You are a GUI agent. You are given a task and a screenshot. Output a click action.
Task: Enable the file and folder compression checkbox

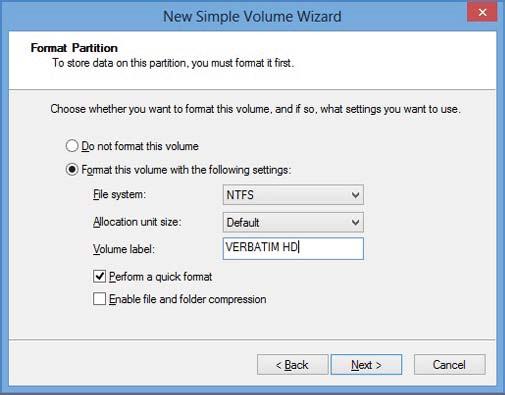(99, 299)
